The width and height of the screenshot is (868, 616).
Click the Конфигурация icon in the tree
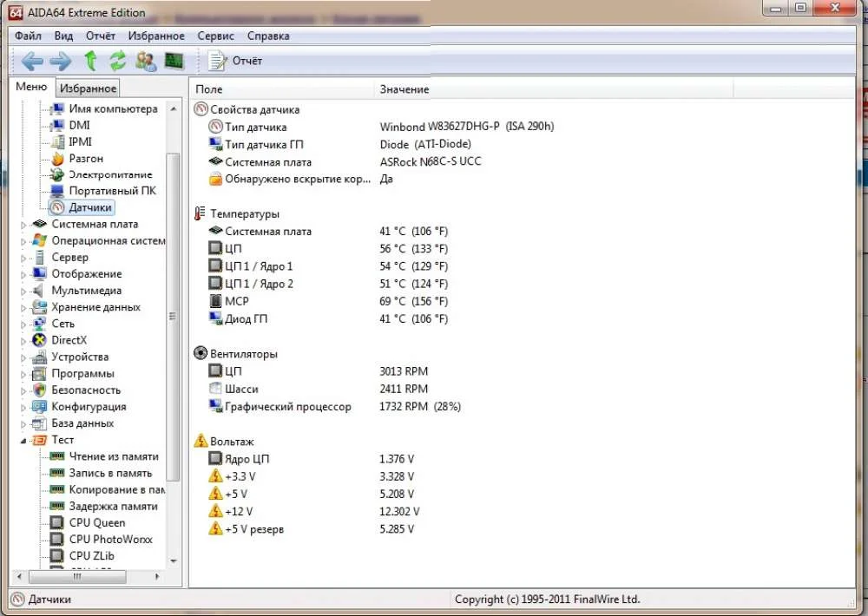pyautogui.click(x=39, y=407)
